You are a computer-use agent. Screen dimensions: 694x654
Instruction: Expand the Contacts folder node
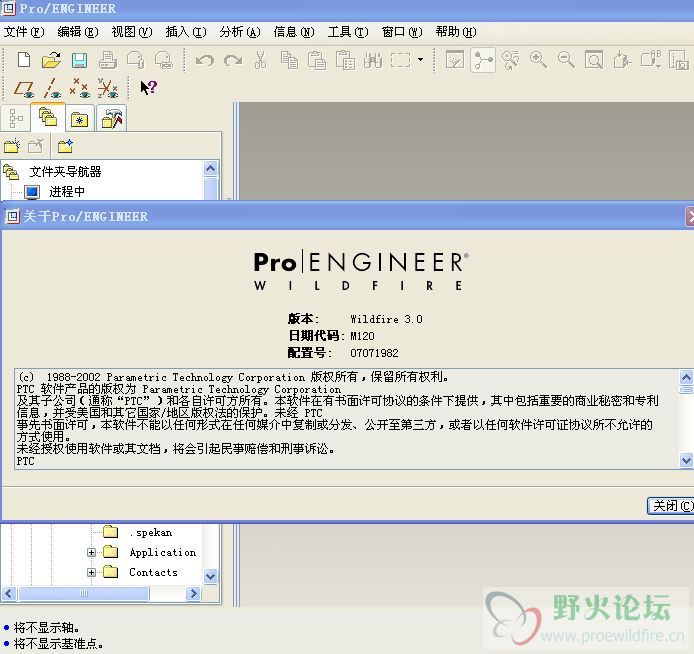point(91,572)
